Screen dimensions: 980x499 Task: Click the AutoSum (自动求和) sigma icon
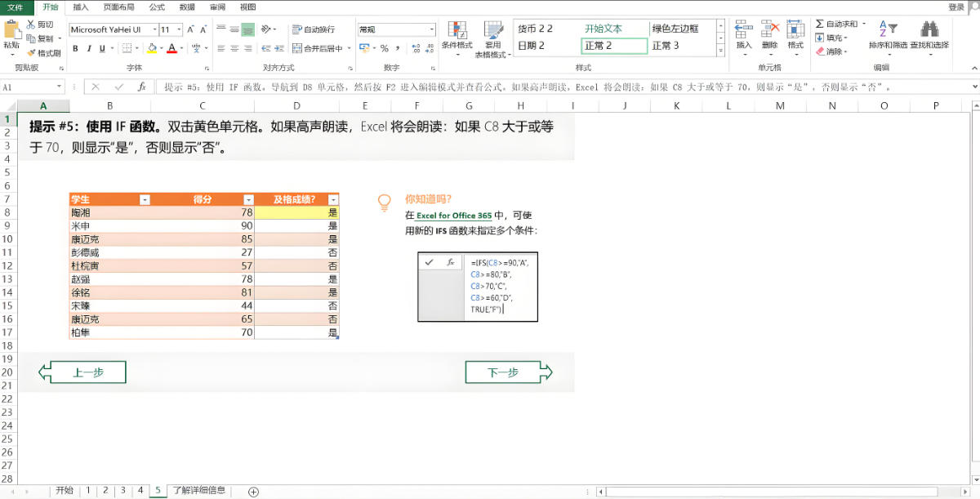820,25
